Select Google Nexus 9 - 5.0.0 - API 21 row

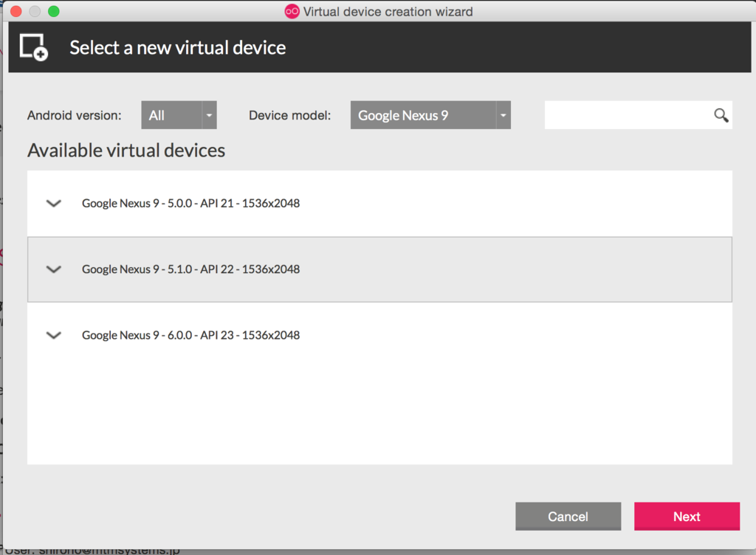pyautogui.click(x=380, y=203)
